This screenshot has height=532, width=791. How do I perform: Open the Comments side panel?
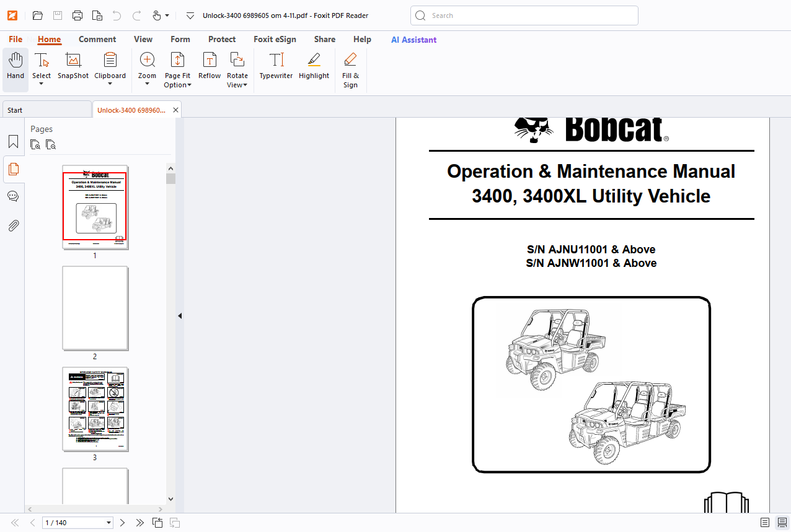click(13, 196)
